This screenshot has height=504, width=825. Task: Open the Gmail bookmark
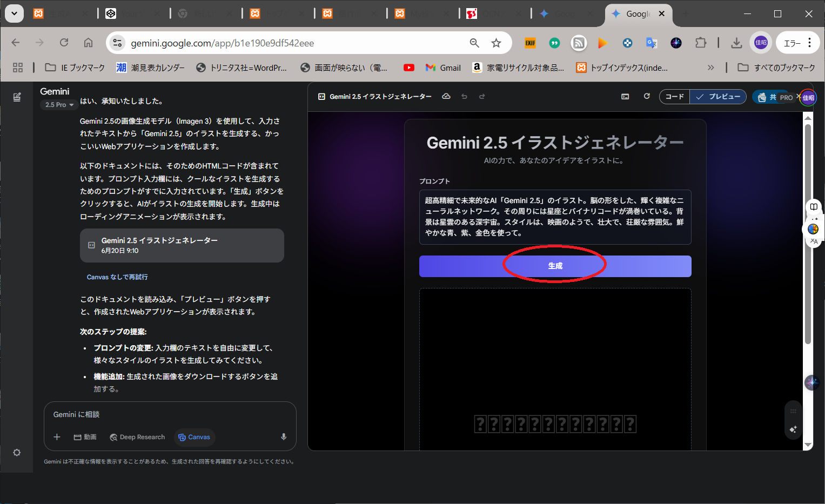[x=443, y=68]
